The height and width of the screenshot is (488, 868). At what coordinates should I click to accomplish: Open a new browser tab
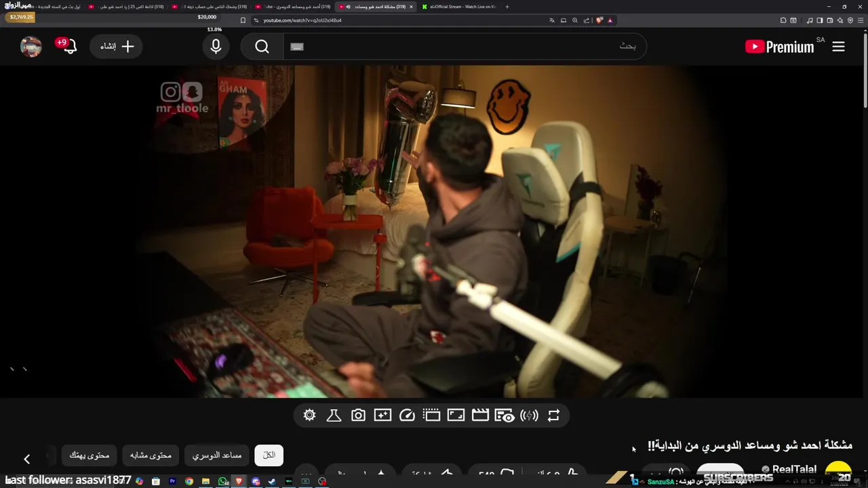pyautogui.click(x=507, y=7)
